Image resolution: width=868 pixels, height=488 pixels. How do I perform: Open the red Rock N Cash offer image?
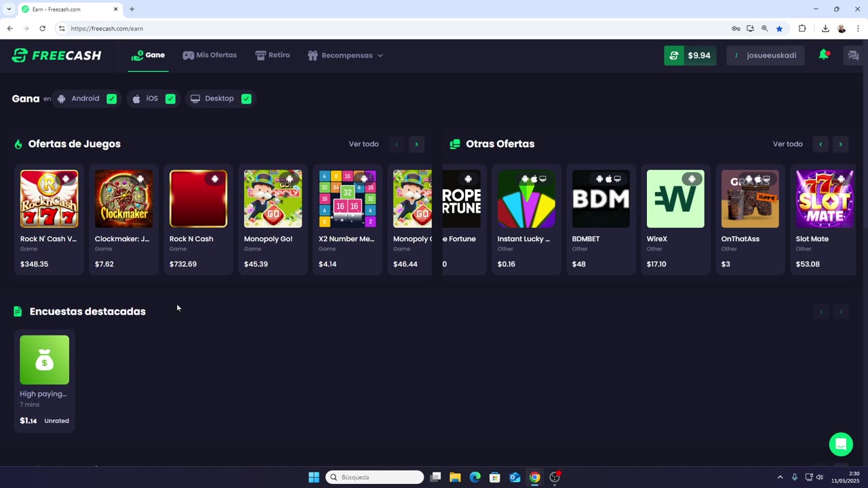198,199
